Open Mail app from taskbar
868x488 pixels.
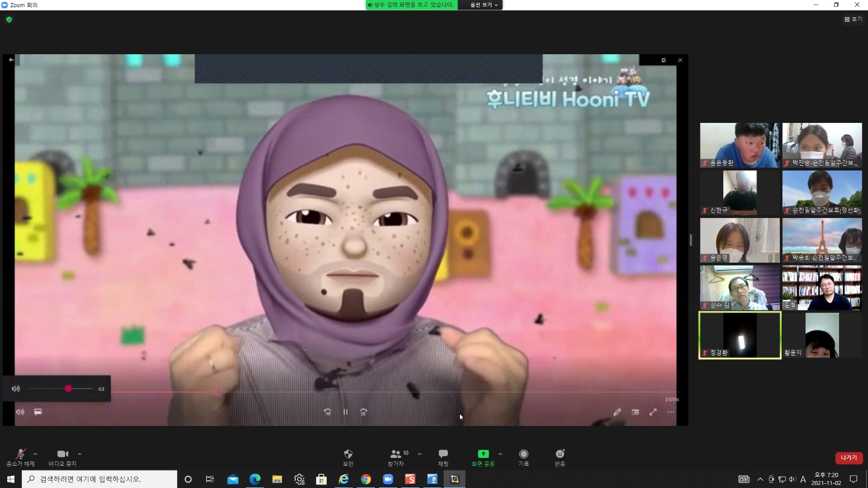(233, 479)
